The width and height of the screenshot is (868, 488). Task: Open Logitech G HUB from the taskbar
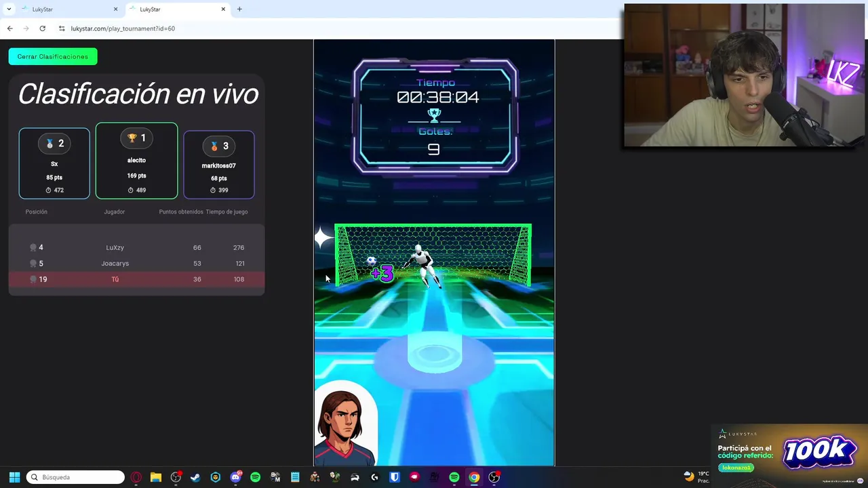tap(374, 477)
